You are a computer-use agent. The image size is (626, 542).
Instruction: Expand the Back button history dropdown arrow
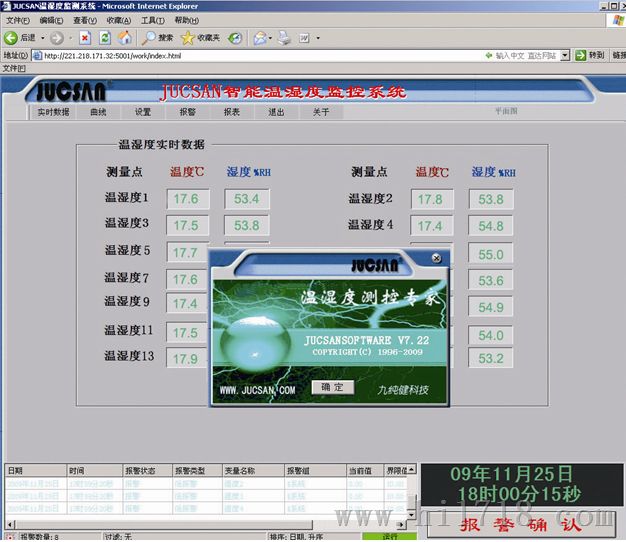coord(43,38)
